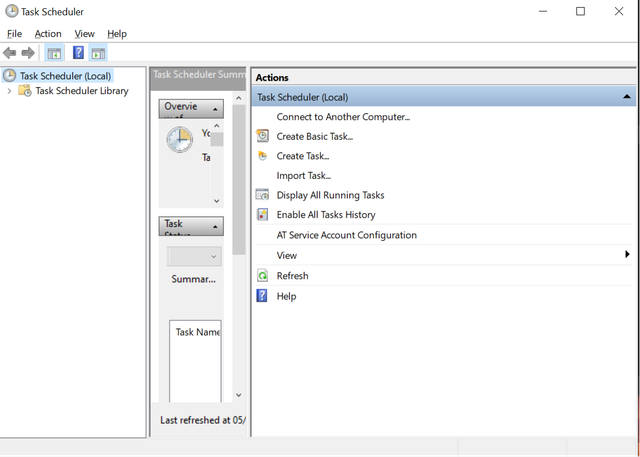Open the File menu

pyautogui.click(x=14, y=34)
